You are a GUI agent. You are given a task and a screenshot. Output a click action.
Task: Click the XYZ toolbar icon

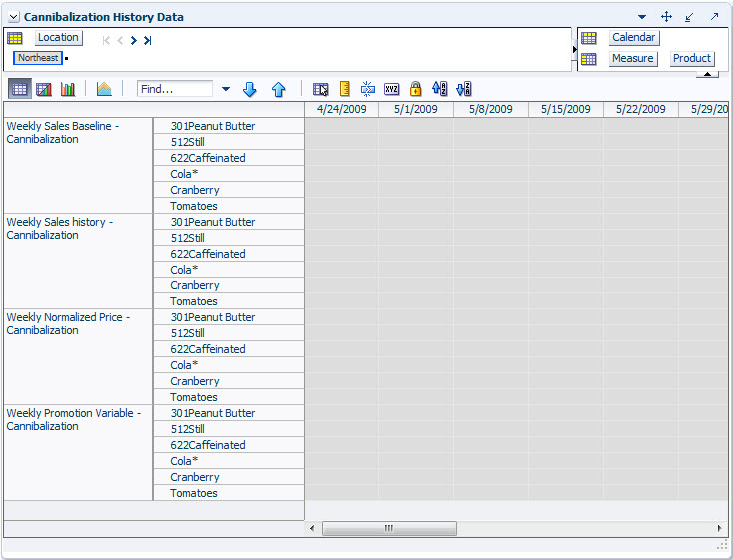pos(391,89)
